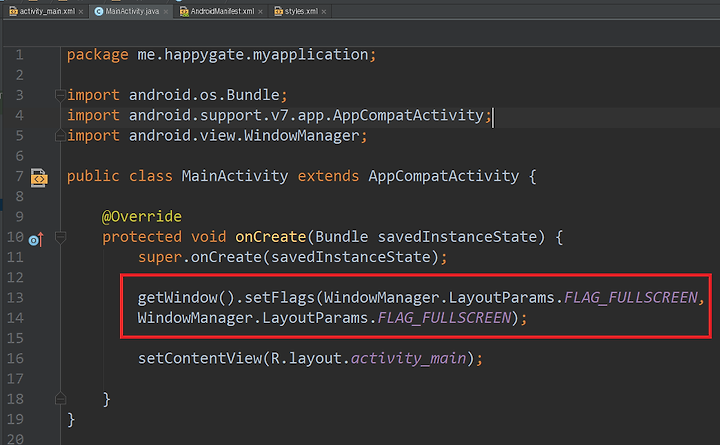Click the override method gutter icon on line 10
Image resolution: width=720 pixels, height=445 pixels.
point(36,239)
